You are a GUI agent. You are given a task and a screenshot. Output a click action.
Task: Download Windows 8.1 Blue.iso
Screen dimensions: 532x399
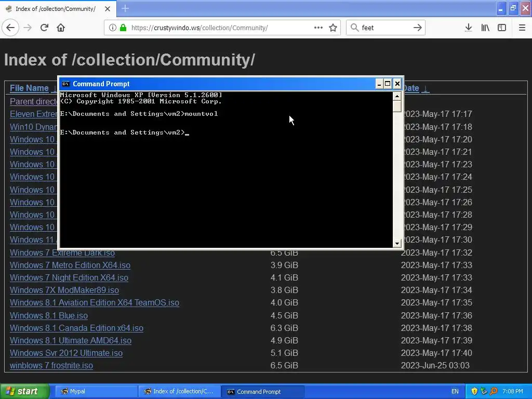pos(49,315)
